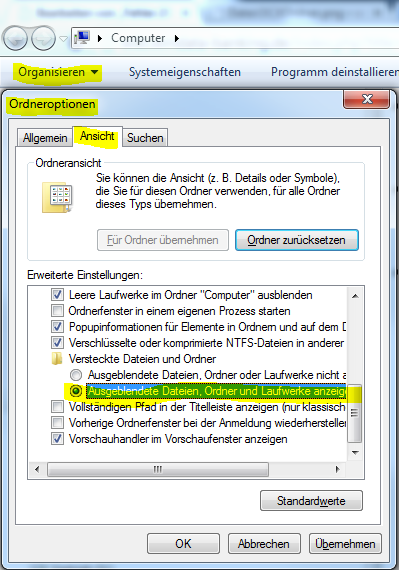Select the Versteckte Dateien und Ordner row
The width and height of the screenshot is (399, 570).
(x=142, y=359)
